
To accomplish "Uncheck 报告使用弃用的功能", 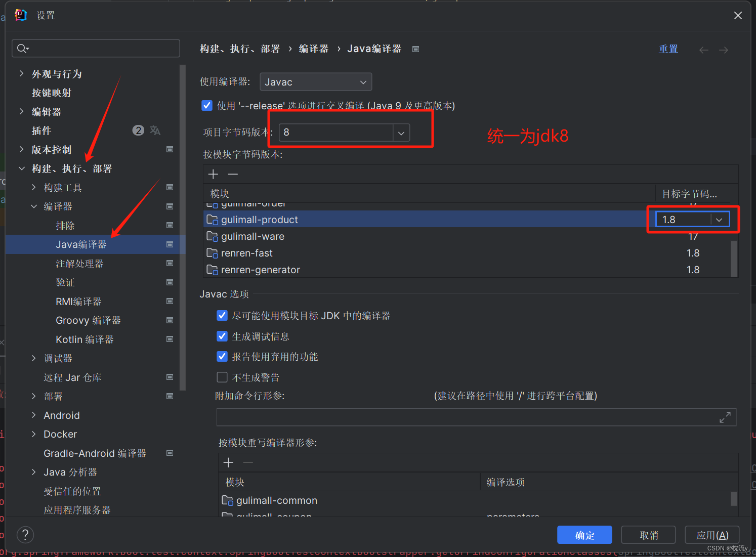I will point(222,356).
